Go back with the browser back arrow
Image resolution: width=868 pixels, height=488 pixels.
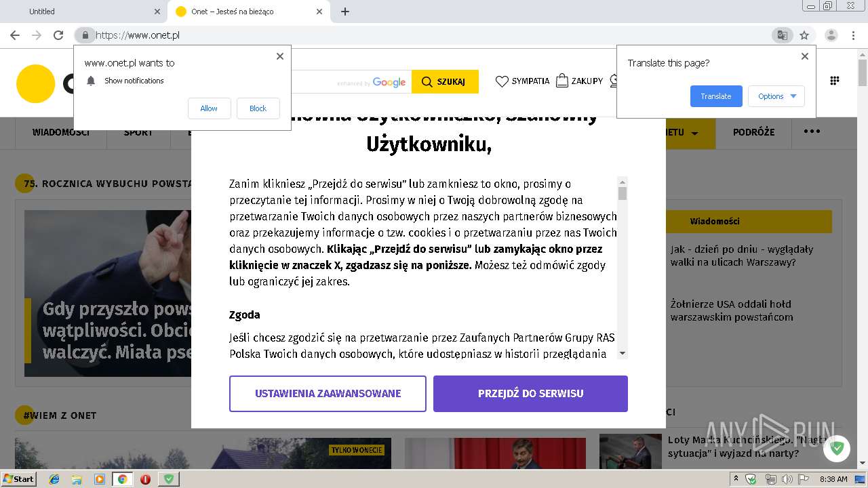[x=15, y=35]
